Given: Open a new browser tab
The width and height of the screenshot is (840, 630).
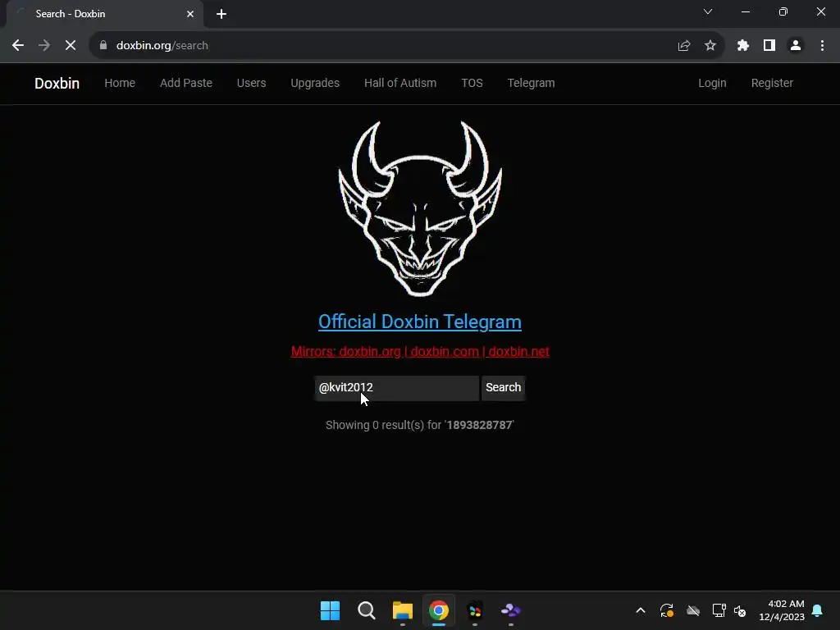Looking at the screenshot, I should 221,14.
